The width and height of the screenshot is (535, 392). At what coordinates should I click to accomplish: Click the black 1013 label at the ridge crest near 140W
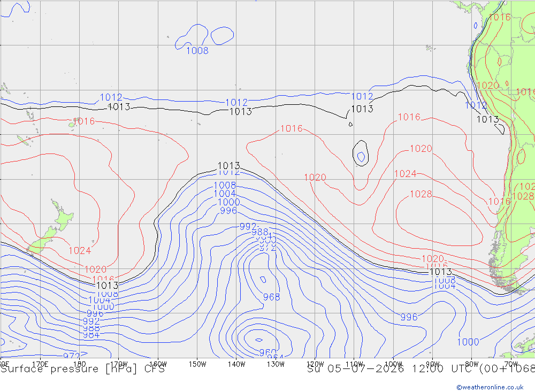(x=229, y=166)
